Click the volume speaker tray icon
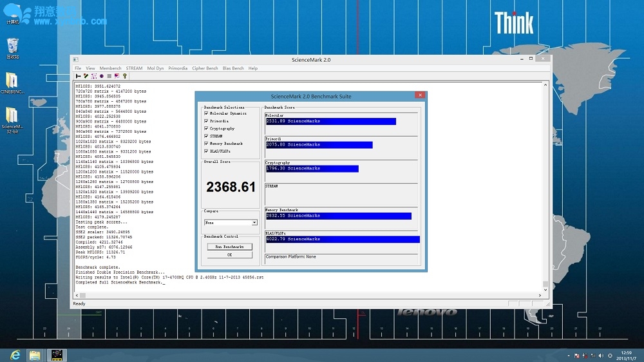 tap(601, 356)
